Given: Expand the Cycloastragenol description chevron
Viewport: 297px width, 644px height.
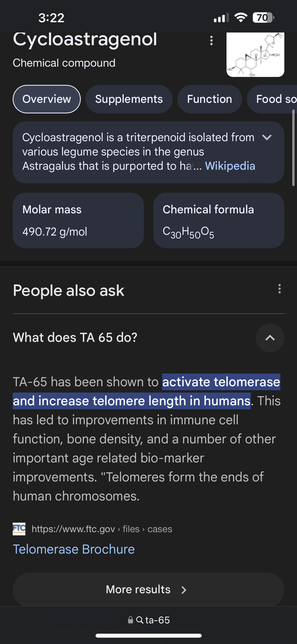Looking at the screenshot, I should coord(267,137).
